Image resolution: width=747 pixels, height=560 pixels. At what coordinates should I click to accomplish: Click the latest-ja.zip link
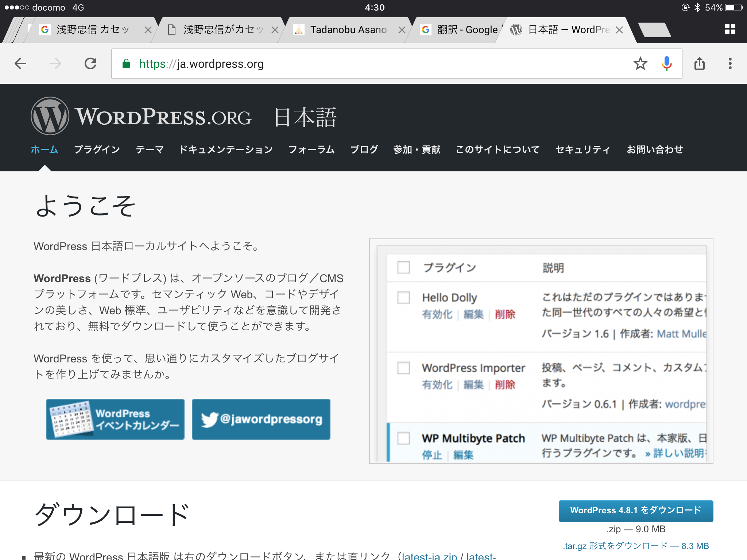429,556
